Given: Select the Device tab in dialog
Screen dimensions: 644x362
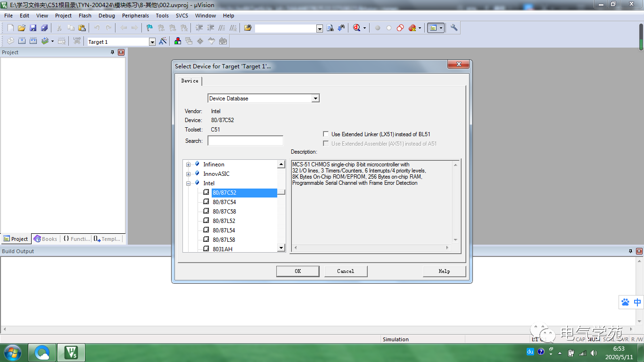Looking at the screenshot, I should (190, 81).
